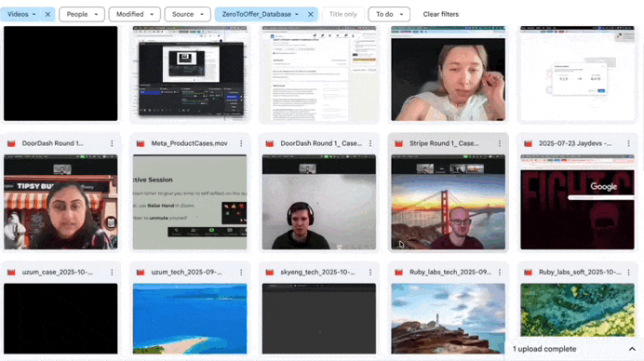
Task: Open the People filter dropdown
Action: point(82,14)
